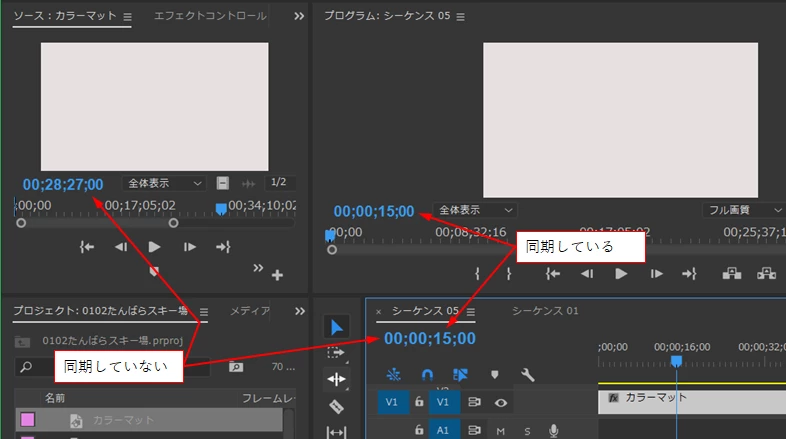The height and width of the screenshot is (439, 786).
Task: Click the Lift button in Program monitor
Action: point(732,274)
